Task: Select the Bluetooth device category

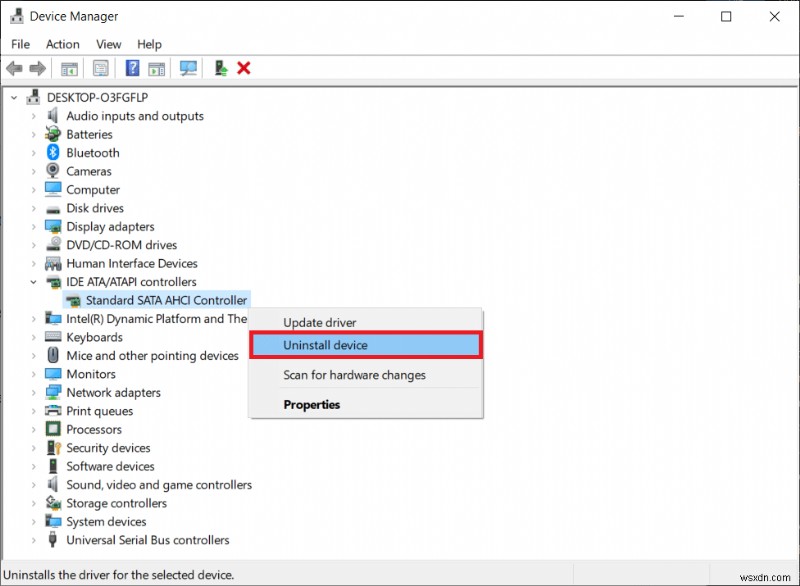Action: 93,152
